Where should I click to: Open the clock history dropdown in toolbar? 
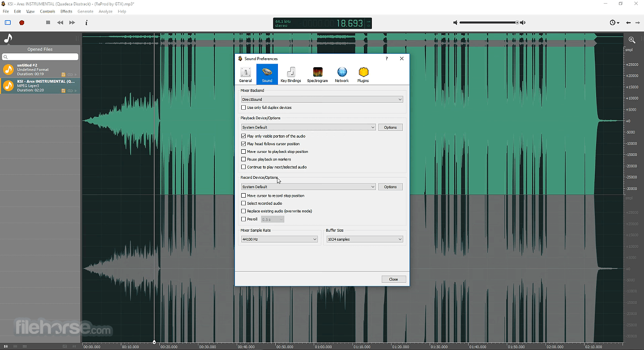pos(614,22)
